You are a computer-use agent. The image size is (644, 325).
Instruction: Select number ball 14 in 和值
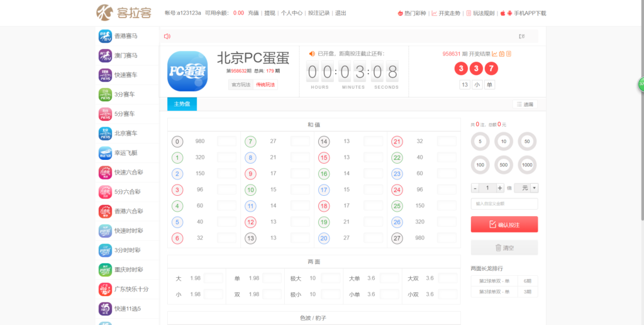coord(324,142)
